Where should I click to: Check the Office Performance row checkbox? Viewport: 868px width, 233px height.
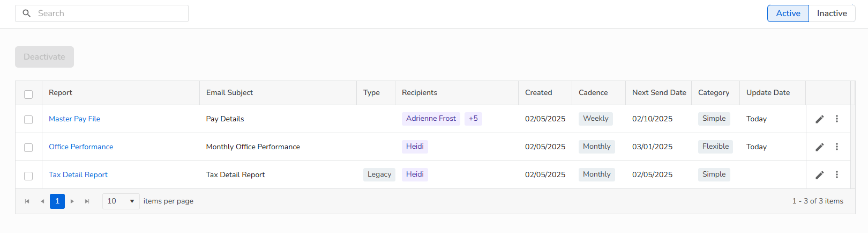28,148
